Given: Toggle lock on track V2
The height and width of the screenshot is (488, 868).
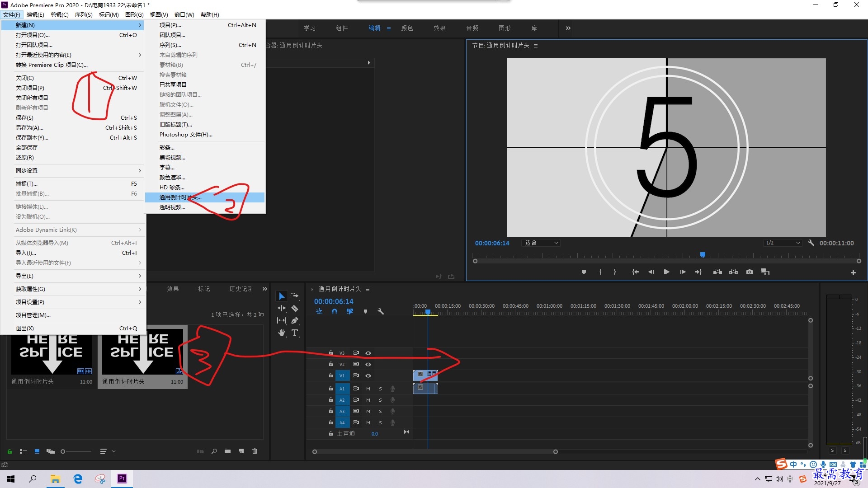Looking at the screenshot, I should pyautogui.click(x=330, y=364).
